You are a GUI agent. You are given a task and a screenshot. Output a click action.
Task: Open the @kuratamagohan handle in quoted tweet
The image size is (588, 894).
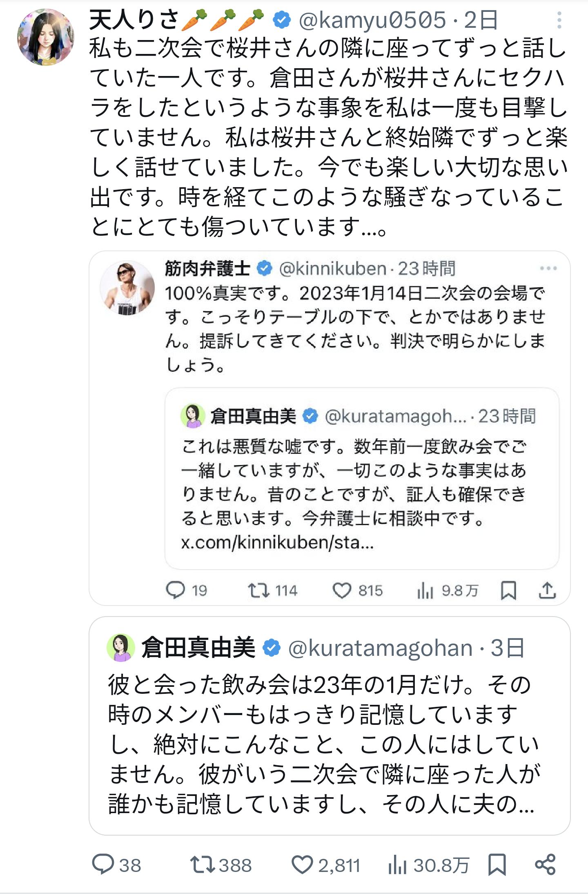tap(380, 648)
